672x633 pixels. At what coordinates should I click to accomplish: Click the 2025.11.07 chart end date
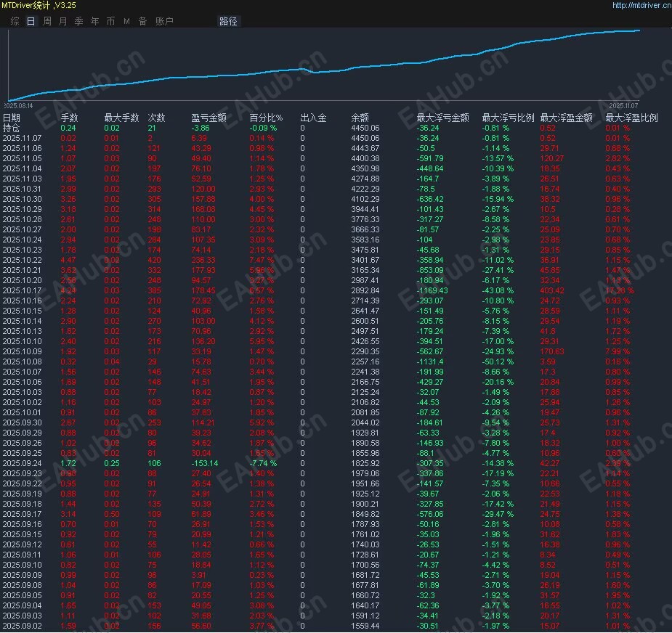pyautogui.click(x=623, y=105)
